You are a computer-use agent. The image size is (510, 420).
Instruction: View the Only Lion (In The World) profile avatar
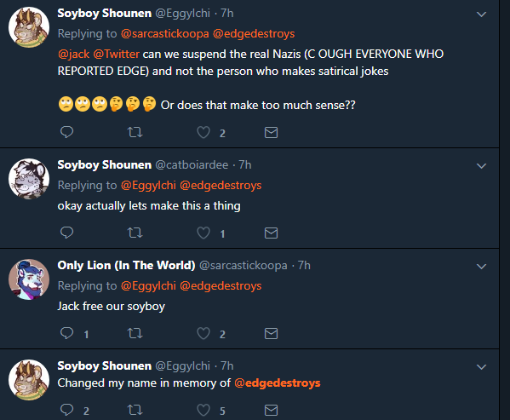pyautogui.click(x=29, y=279)
